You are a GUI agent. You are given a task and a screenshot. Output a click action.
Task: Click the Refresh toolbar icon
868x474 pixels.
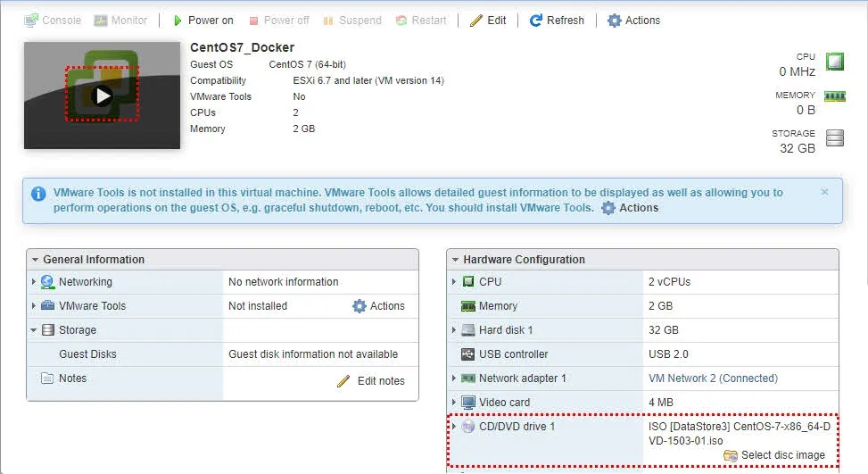pos(536,20)
